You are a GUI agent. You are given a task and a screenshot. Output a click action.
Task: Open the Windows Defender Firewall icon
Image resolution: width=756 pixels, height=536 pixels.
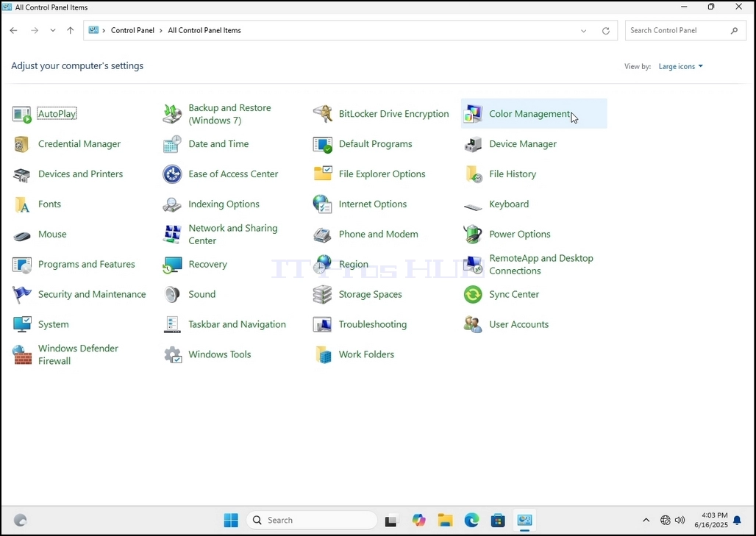[22, 355]
